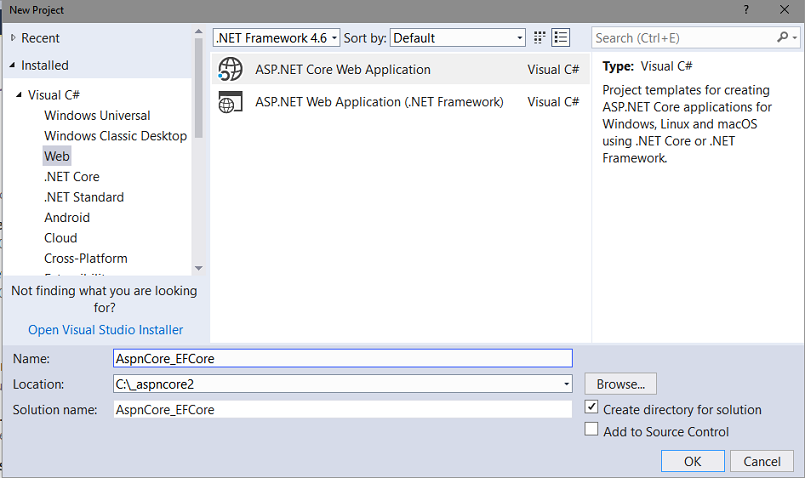The image size is (805, 478).
Task: Switch to medium icons list view
Action: coord(560,37)
